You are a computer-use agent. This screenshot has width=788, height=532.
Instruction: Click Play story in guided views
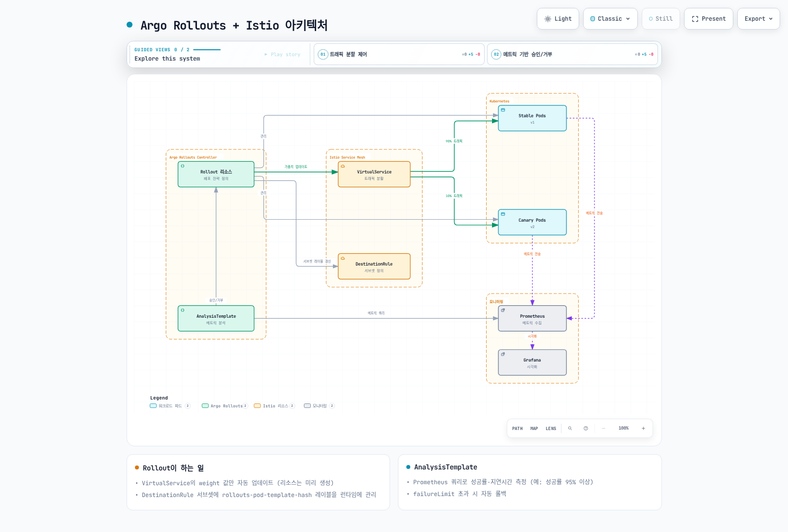[x=283, y=55]
